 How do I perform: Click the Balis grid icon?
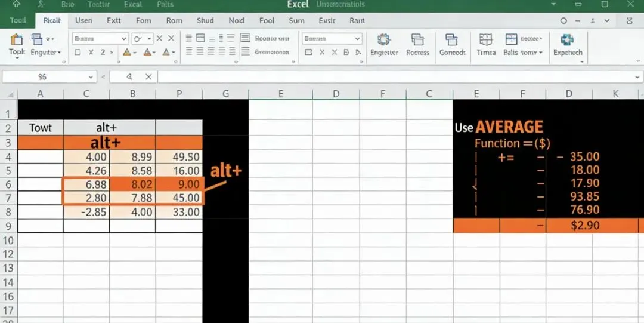512,39
